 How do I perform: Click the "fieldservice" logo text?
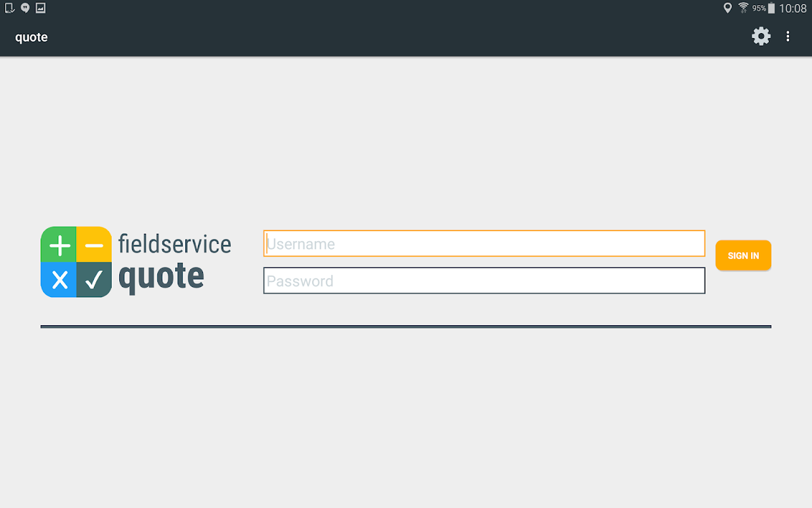pyautogui.click(x=174, y=244)
